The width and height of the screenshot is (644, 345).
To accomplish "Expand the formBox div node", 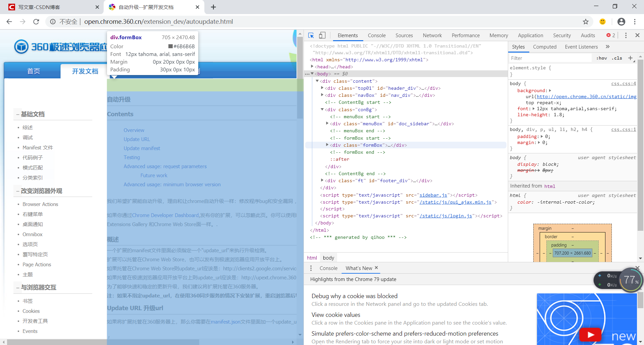I will 327,145.
